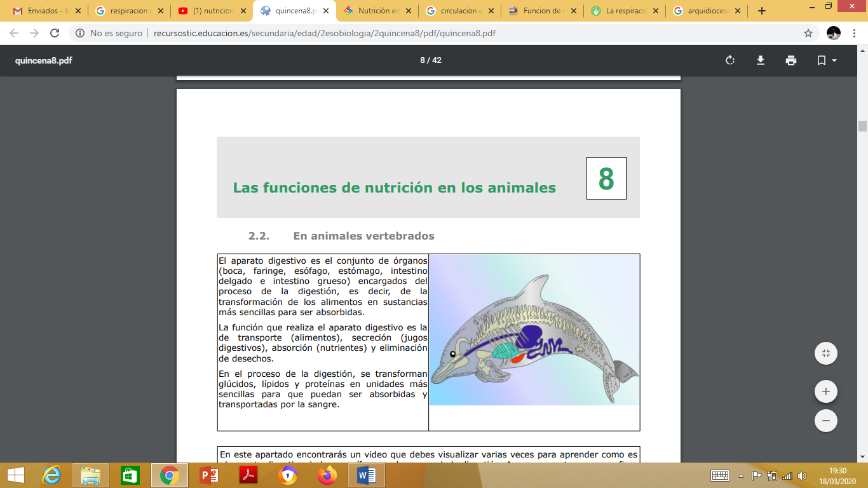Open File Explorer from taskbar
This screenshot has width=868, height=488.
91,475
